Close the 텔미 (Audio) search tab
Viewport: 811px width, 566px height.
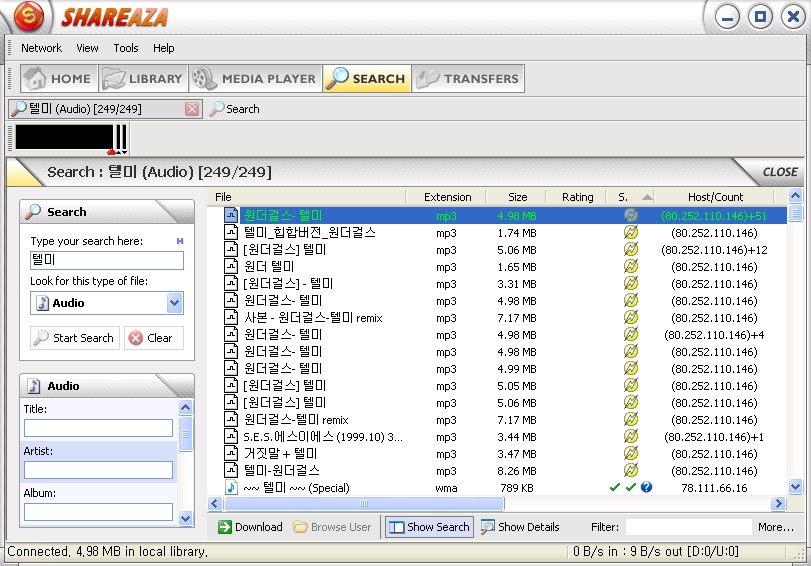(x=192, y=109)
